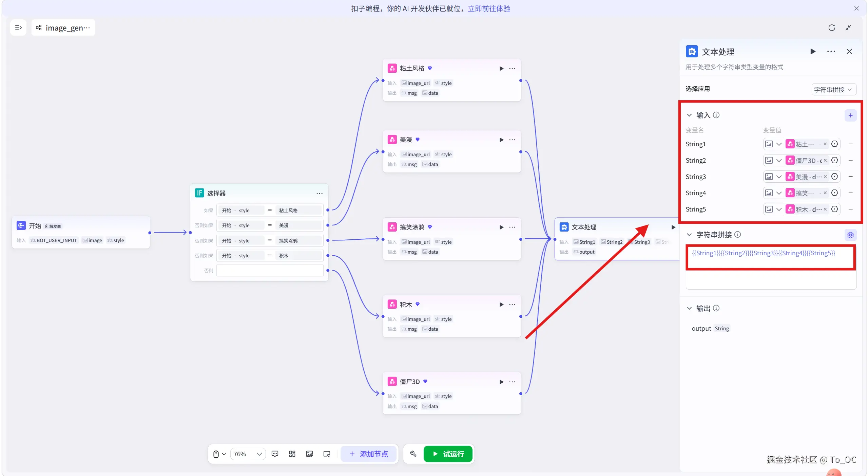The height and width of the screenshot is (476, 868).
Task: Edit the string concatenation template field
Action: [x=771, y=267]
